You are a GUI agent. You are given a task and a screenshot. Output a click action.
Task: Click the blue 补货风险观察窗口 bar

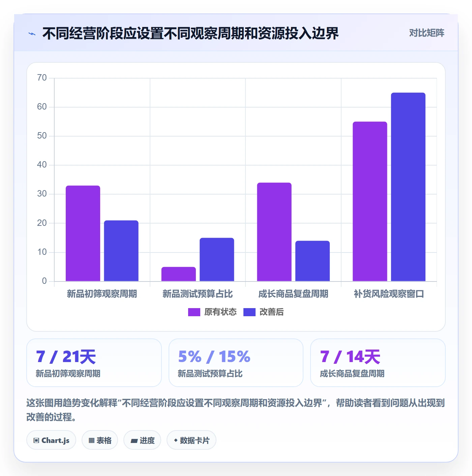(408, 187)
